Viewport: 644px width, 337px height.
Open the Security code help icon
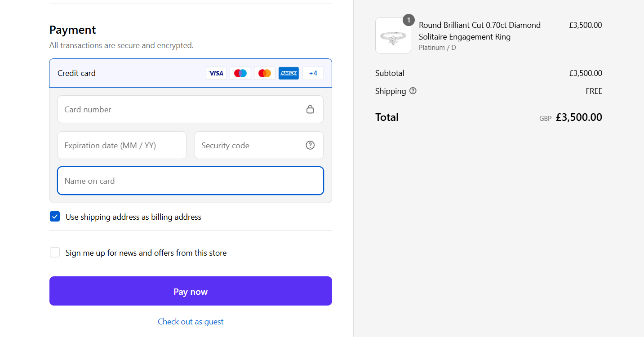click(310, 145)
